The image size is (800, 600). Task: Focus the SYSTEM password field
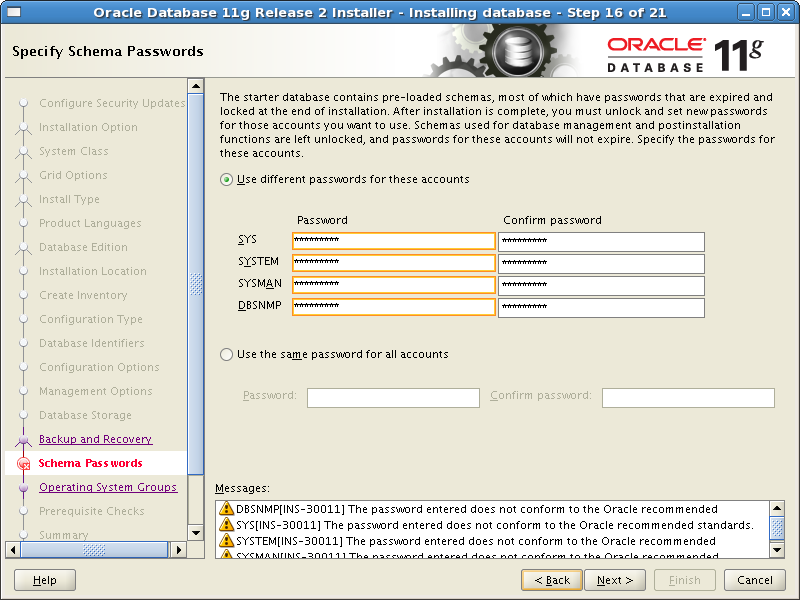coord(394,263)
